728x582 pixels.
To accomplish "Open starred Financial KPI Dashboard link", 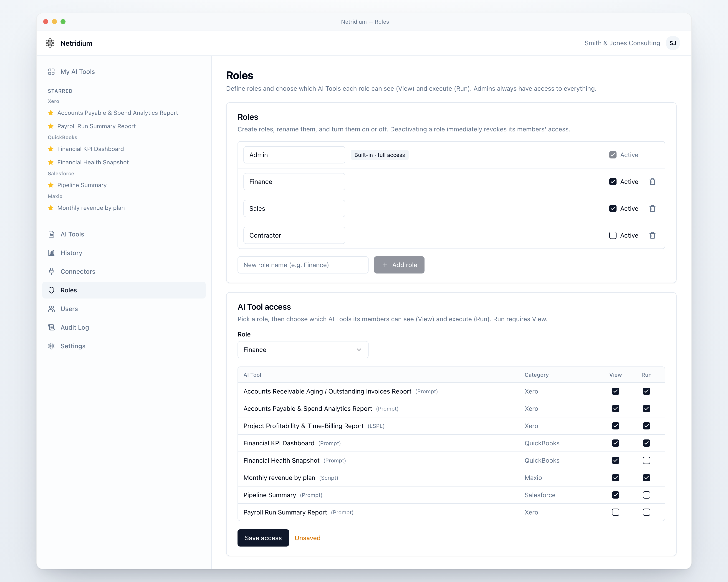I will click(x=91, y=149).
